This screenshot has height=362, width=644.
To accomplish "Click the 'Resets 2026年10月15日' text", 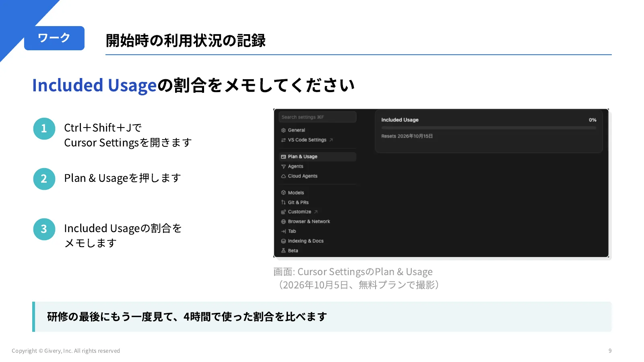I will tap(407, 136).
